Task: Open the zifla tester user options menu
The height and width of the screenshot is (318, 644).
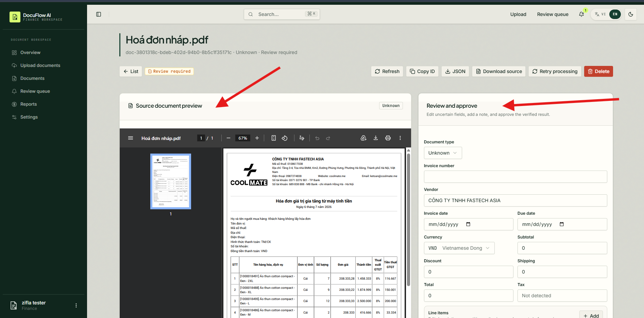Action: tap(76, 305)
